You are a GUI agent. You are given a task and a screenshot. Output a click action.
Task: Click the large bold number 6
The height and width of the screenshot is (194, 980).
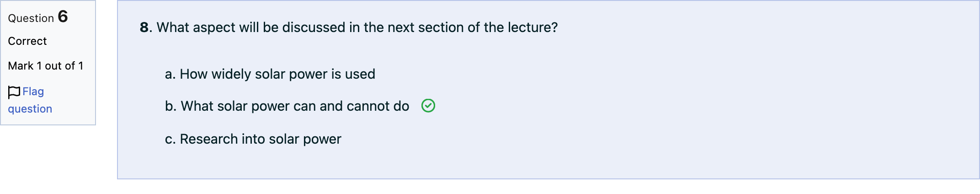click(x=63, y=16)
